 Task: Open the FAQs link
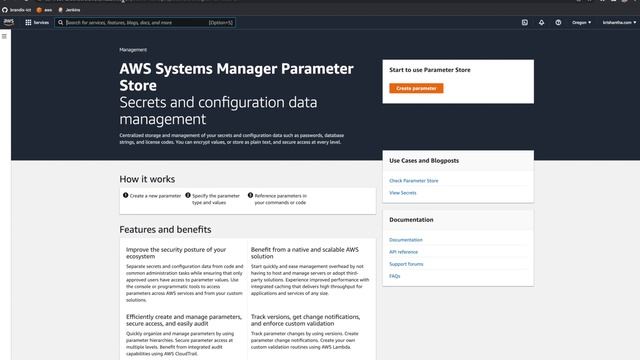tap(395, 276)
